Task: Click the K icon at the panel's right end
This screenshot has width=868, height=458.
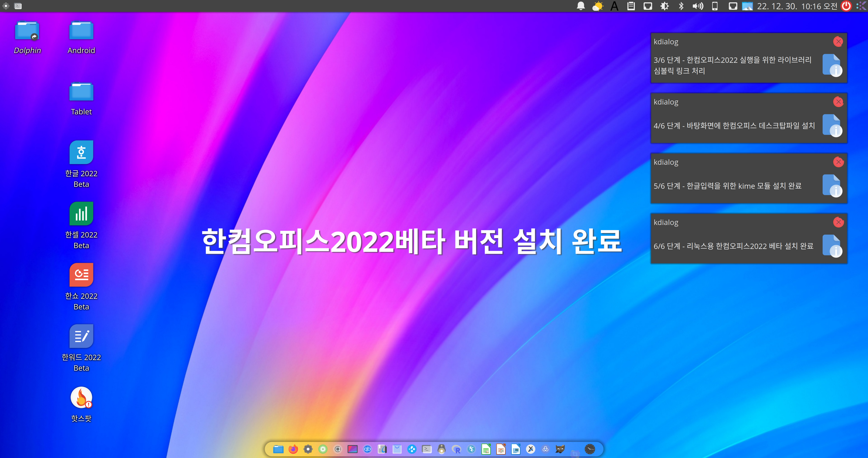Action: click(861, 6)
